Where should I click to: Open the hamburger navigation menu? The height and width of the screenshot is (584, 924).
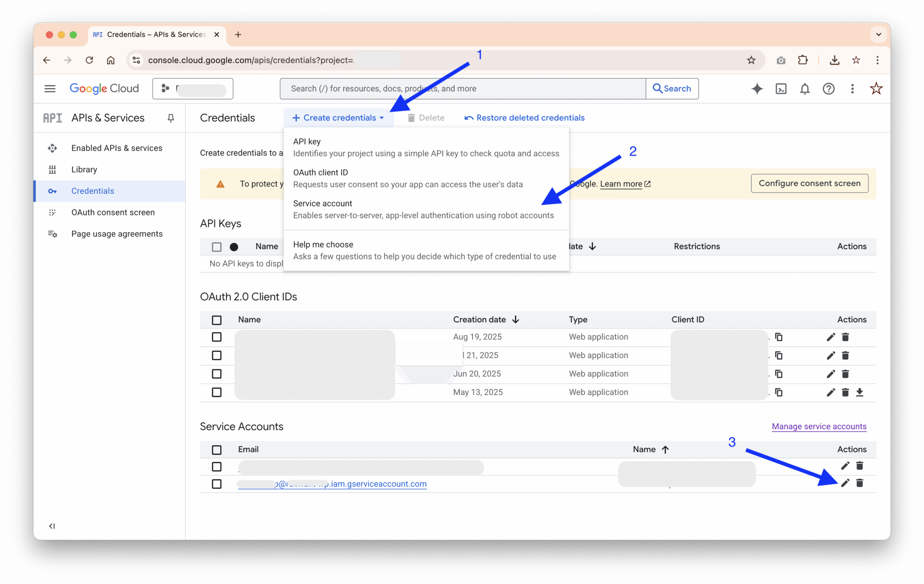point(50,89)
